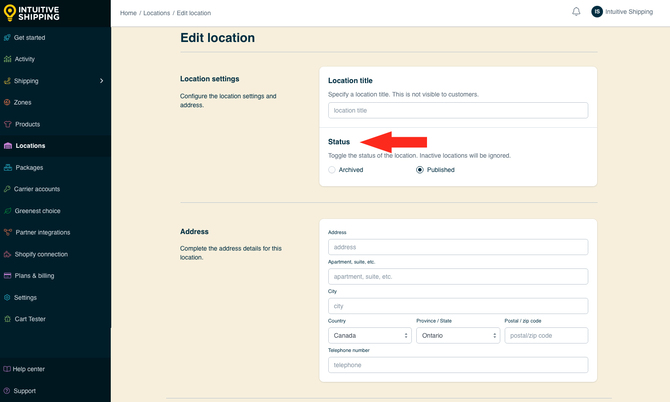Screen dimensions: 670x402
Task: Click the Partner integrations icon
Action: pos(8,232)
